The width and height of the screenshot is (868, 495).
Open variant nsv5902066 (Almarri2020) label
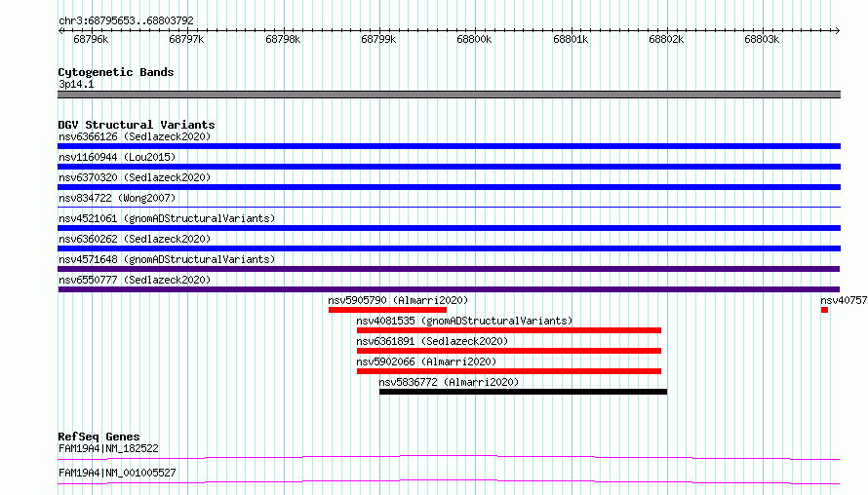click(x=426, y=362)
